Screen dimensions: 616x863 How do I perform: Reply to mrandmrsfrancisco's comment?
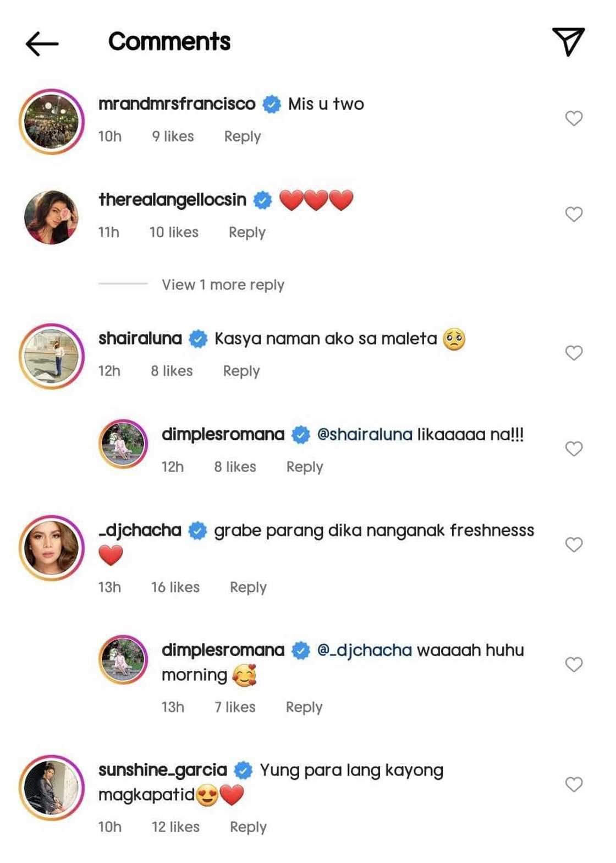242,136
